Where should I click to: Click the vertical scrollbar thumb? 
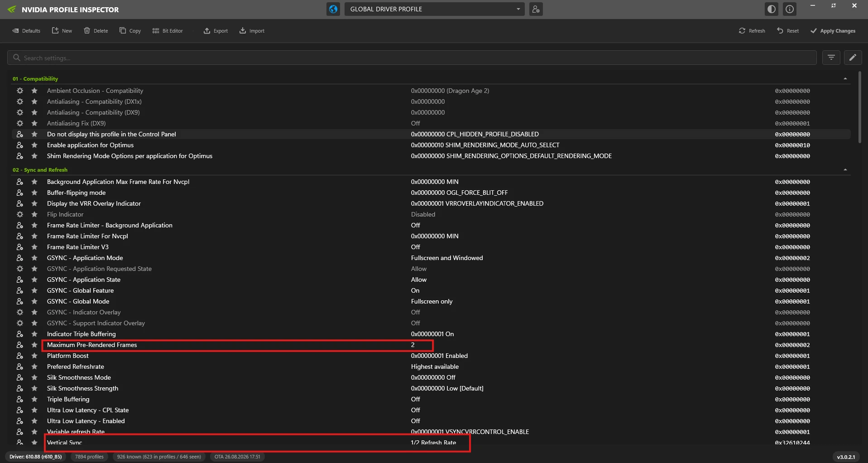[x=860, y=107]
